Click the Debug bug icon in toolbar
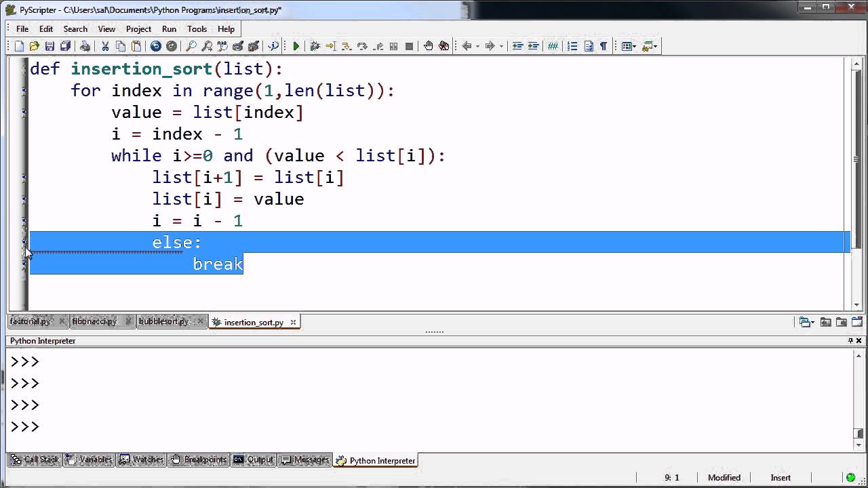The image size is (868, 488). (x=315, y=46)
